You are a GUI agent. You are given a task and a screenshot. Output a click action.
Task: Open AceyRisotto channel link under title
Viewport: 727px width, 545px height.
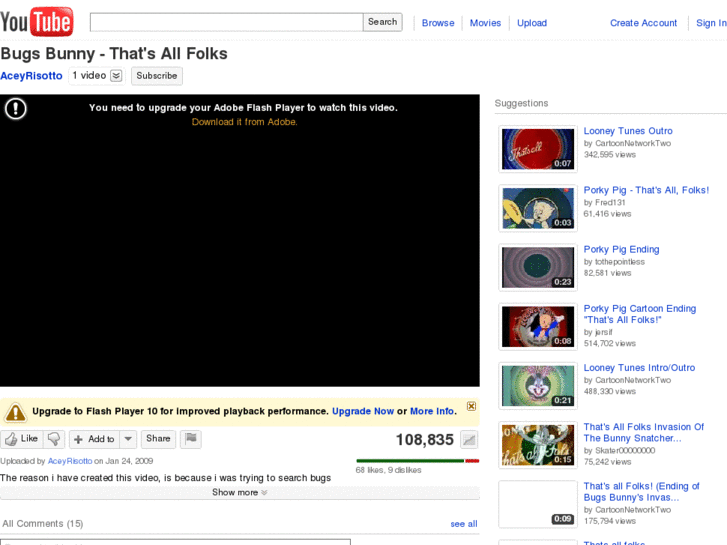click(x=31, y=76)
